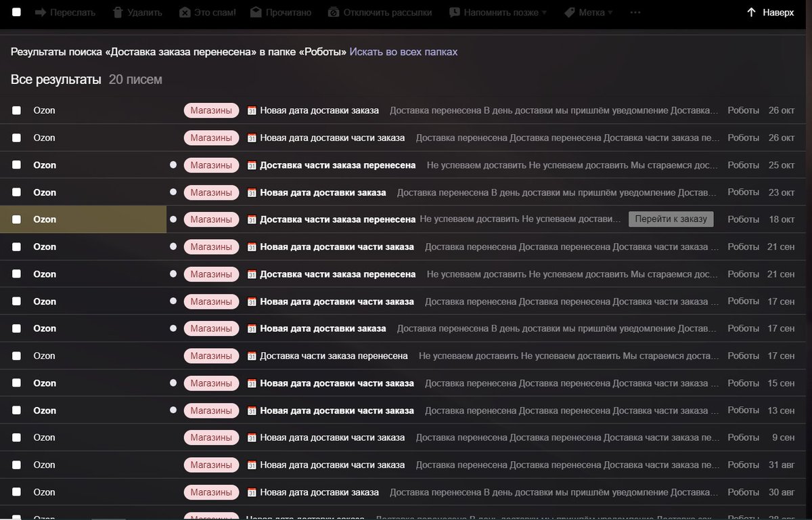Click Ozon sender name in 9 сен row

(44, 437)
